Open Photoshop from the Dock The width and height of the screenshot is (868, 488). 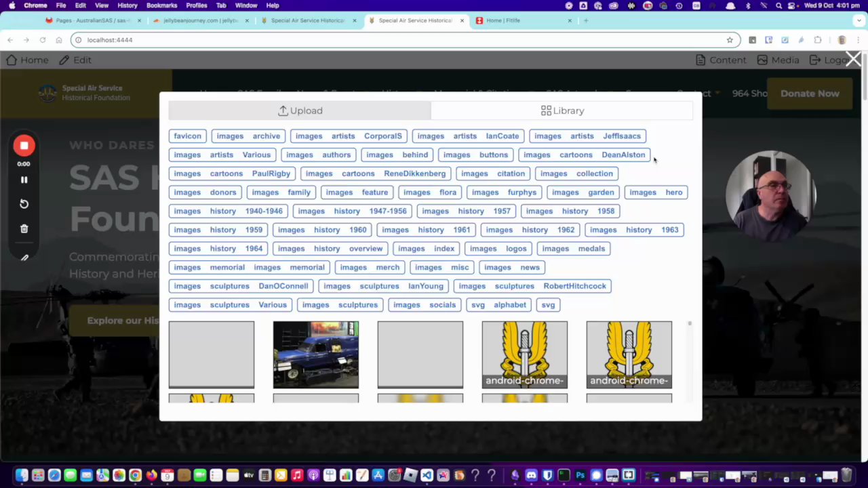pos(580,475)
